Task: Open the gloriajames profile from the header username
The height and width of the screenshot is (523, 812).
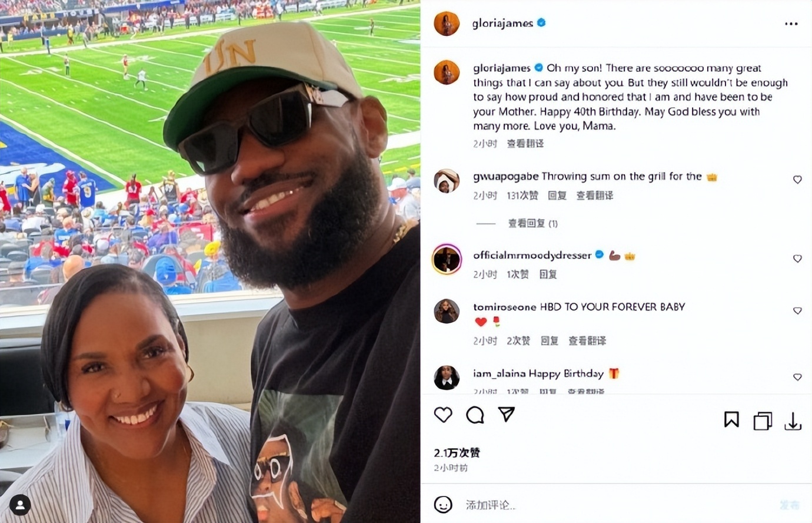Action: point(502,23)
